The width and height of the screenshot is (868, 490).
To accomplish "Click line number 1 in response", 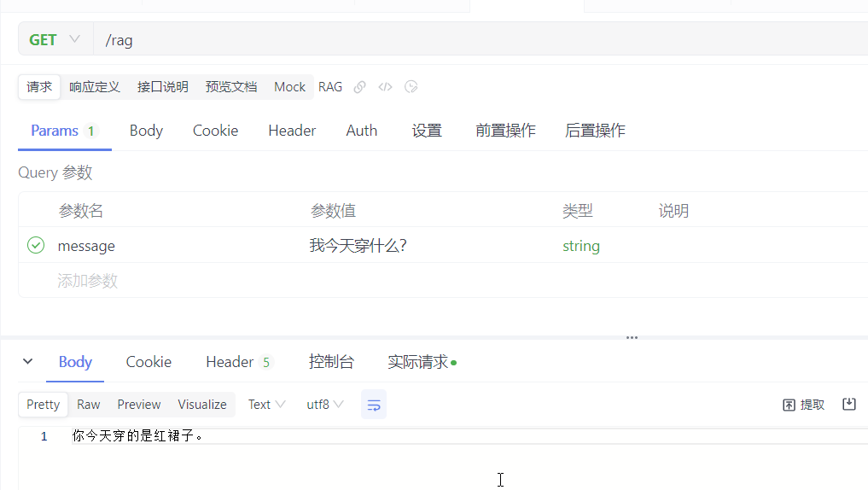I will coord(44,436).
